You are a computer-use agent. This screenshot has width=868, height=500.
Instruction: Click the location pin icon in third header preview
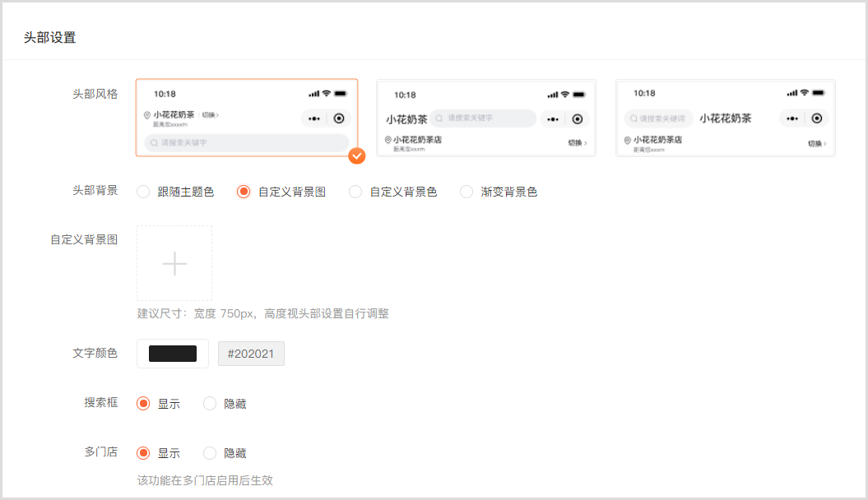click(628, 141)
